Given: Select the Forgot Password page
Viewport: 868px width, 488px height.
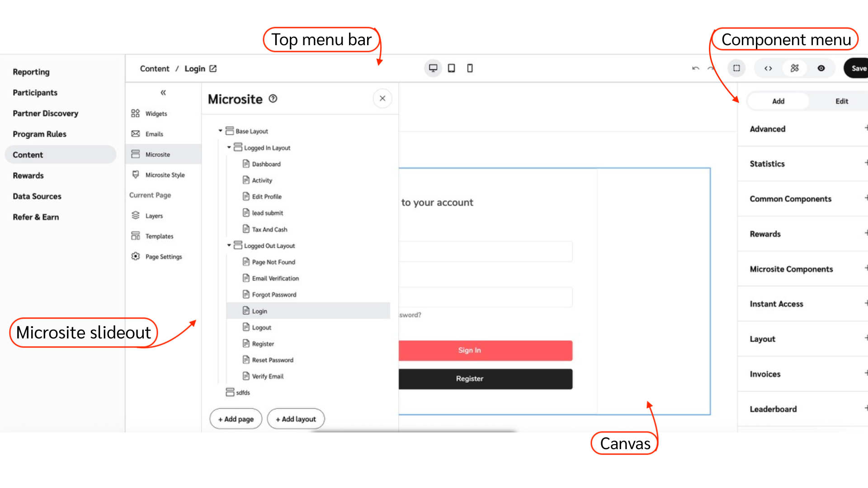Looking at the screenshot, I should coord(274,295).
